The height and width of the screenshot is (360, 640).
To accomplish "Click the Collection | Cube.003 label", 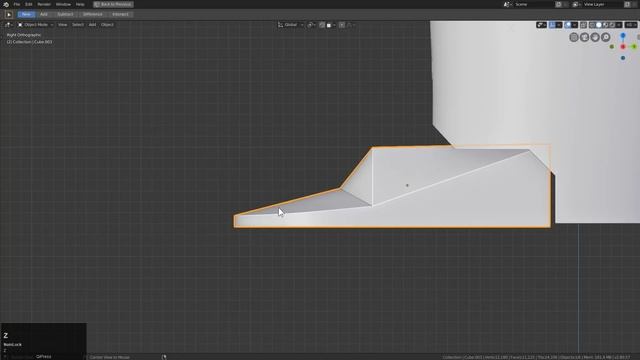I will click(29, 42).
